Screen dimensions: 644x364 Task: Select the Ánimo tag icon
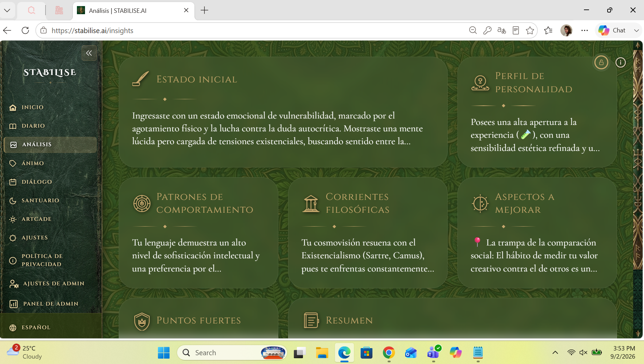click(13, 163)
